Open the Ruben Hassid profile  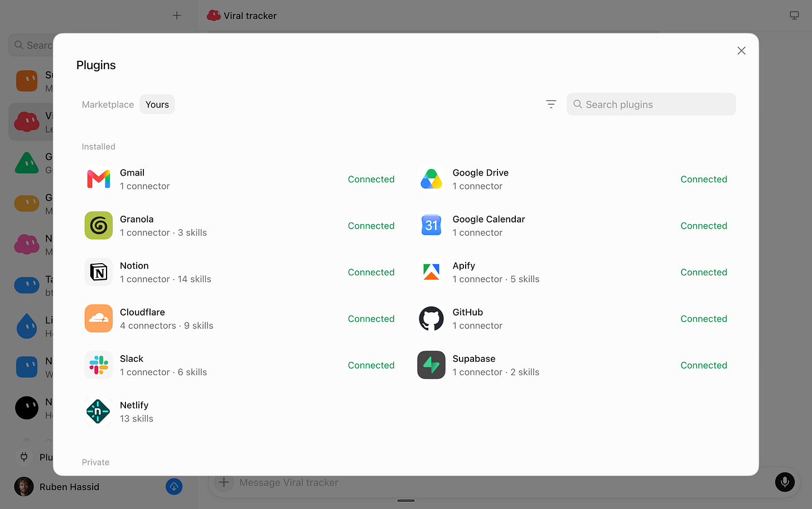(57, 487)
